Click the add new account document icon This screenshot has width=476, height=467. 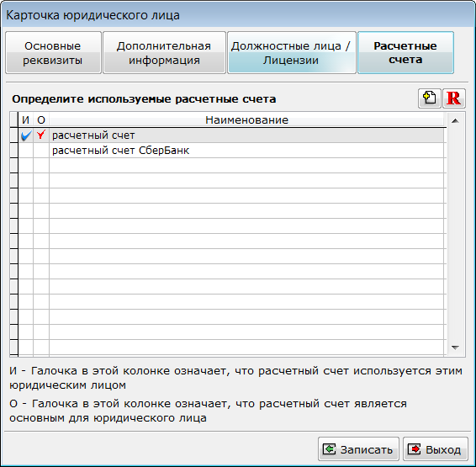point(429,98)
